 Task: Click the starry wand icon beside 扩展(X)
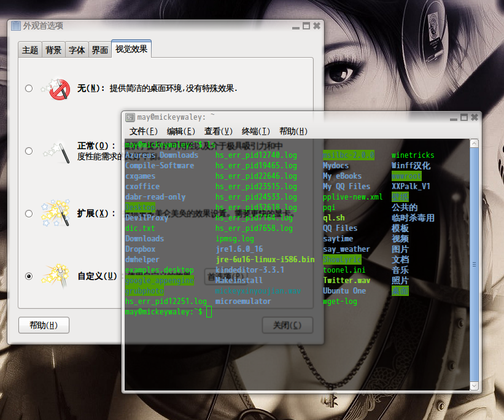pos(55,213)
